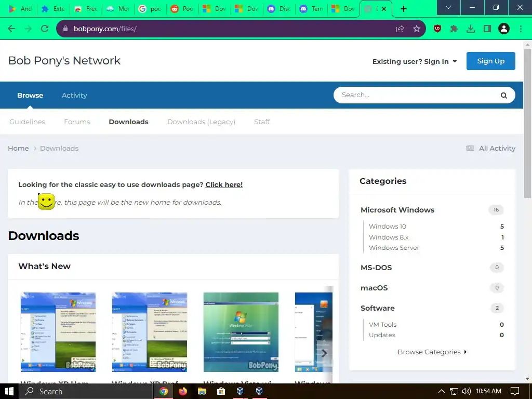Select the Activity navigation tab
532x399 pixels.
click(74, 96)
